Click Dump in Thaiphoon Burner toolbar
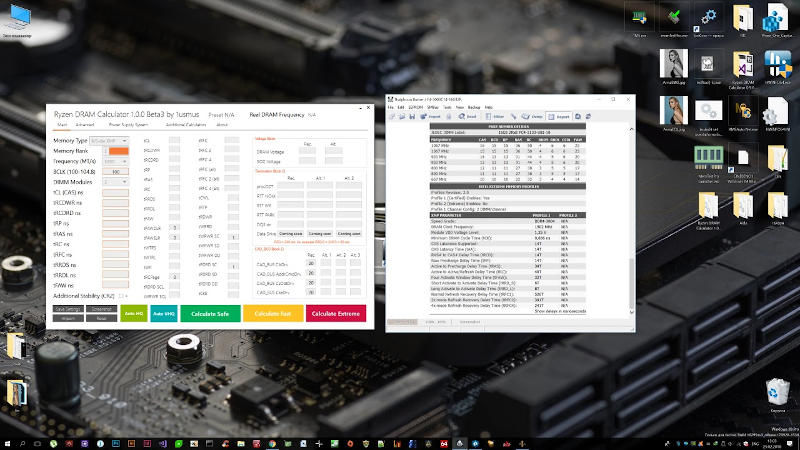 coord(533,117)
